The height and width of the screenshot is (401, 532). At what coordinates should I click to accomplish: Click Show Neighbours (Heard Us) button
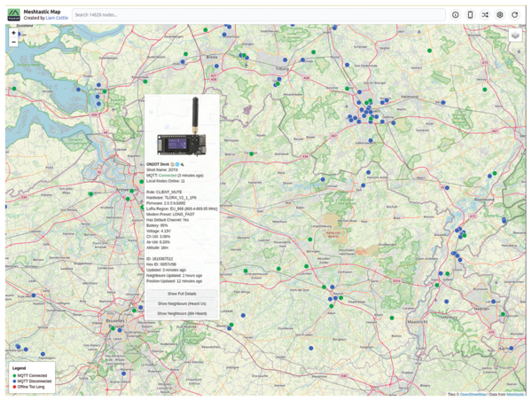point(182,303)
